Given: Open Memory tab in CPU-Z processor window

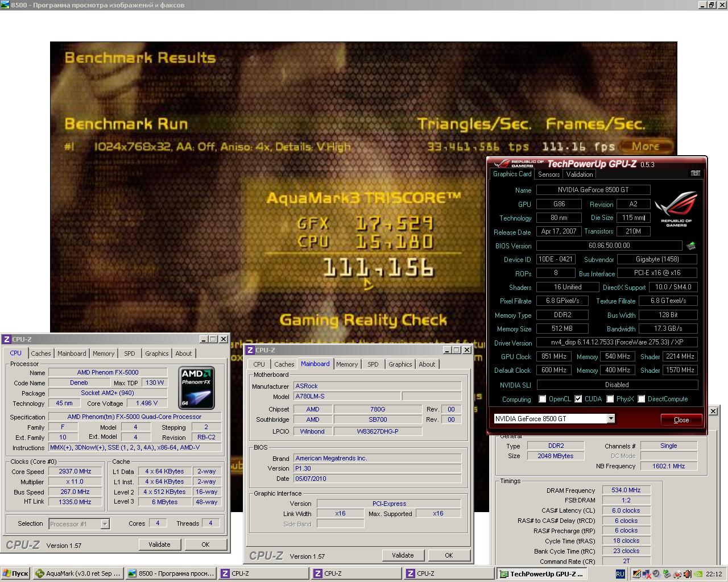Looking at the screenshot, I should [x=104, y=354].
